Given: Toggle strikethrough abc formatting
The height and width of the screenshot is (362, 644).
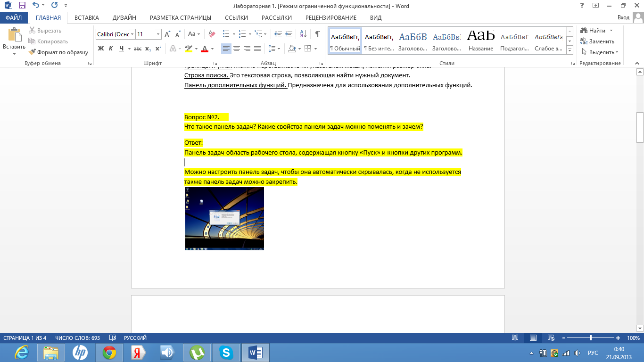Looking at the screenshot, I should click(138, 49).
